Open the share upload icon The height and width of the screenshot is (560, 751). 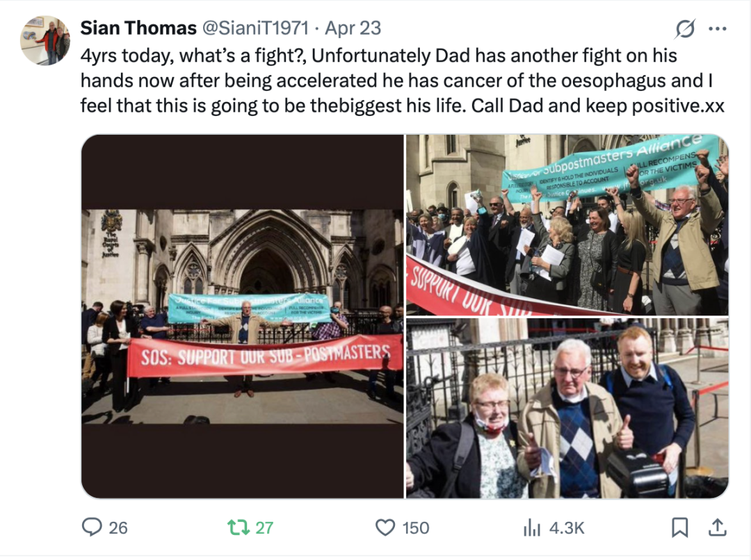click(x=717, y=527)
